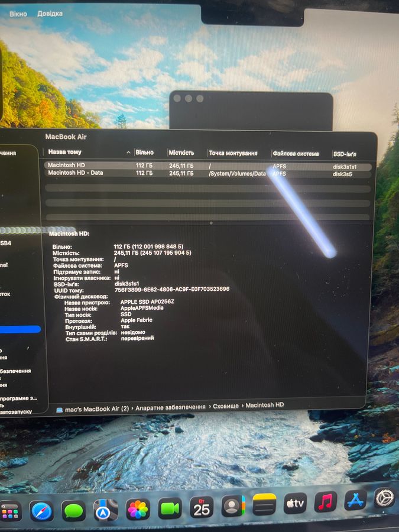This screenshot has height=532, width=399.
Task: Sort by 'Назва тому' column header
Action: click(65, 152)
